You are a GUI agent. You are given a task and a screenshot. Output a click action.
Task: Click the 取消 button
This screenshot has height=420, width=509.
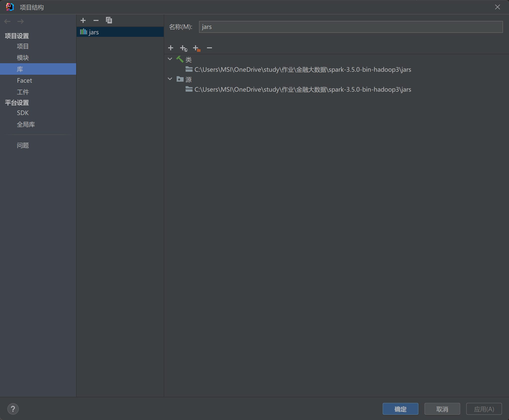tap(442, 409)
